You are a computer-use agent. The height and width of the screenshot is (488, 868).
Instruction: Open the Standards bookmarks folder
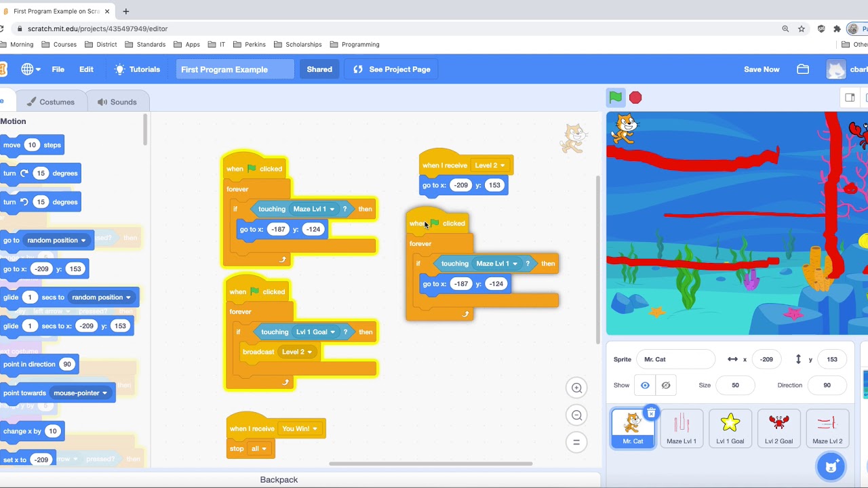[x=144, y=44]
